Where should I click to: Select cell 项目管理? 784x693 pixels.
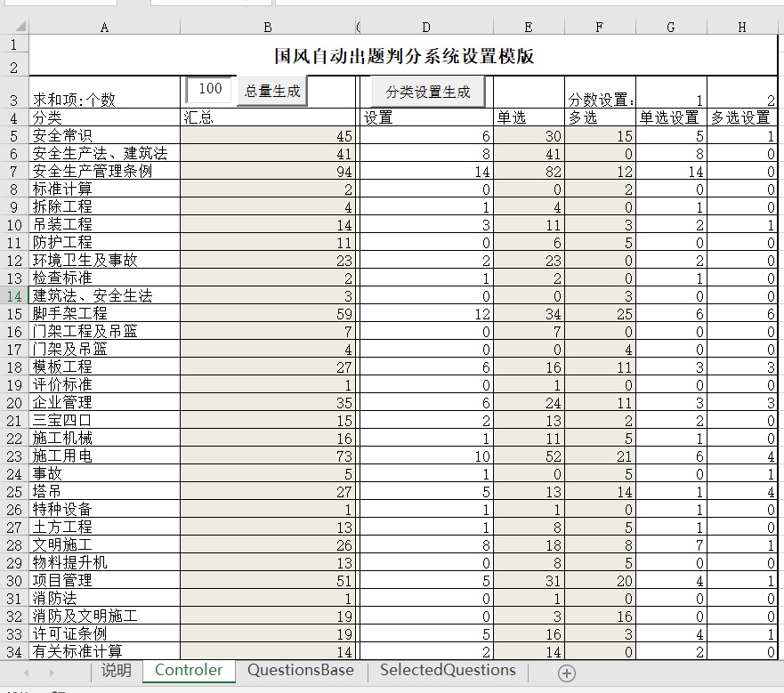(x=104, y=581)
